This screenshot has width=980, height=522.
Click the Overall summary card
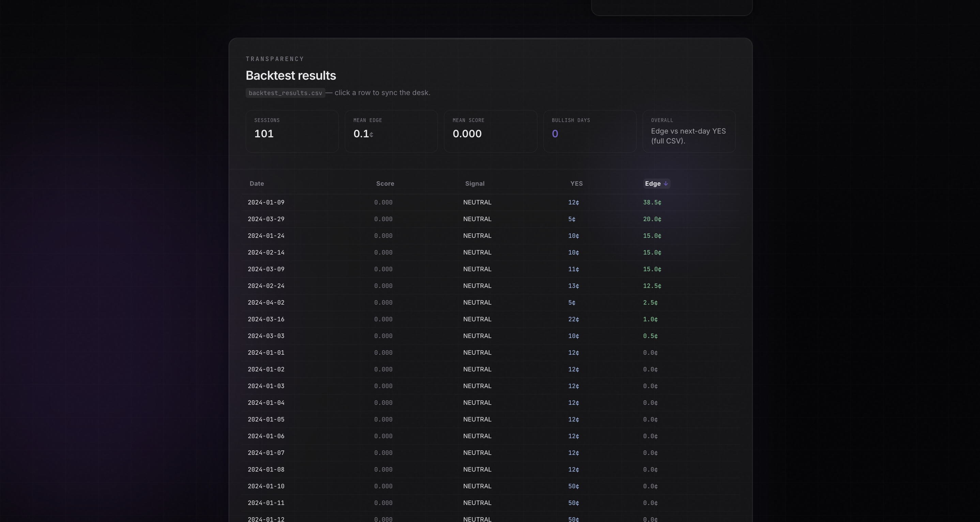click(x=689, y=131)
